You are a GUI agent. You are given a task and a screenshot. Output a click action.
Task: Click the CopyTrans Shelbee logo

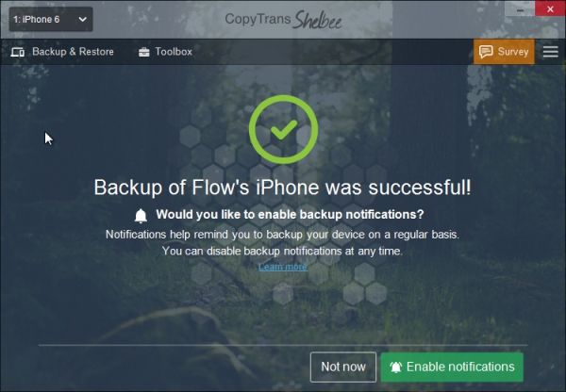[x=283, y=20]
